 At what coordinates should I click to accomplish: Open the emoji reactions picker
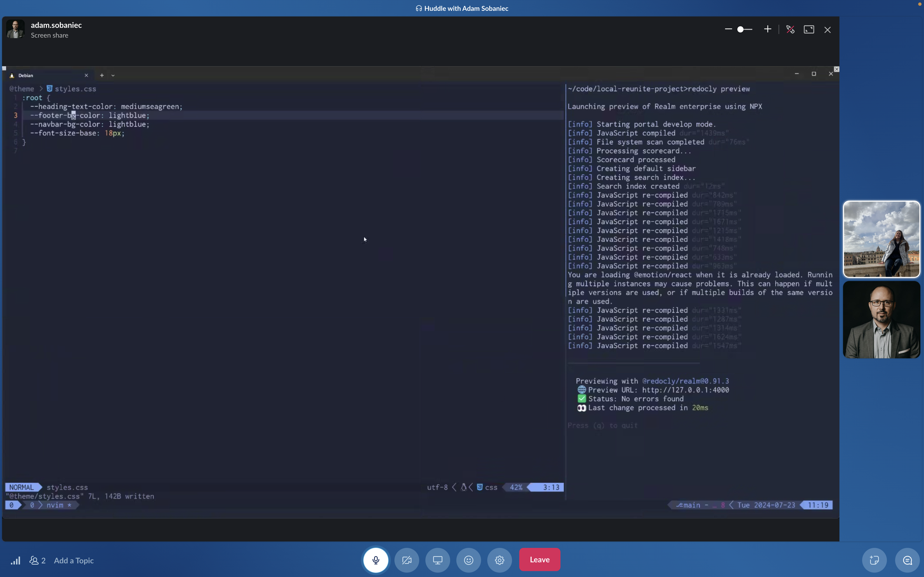tap(468, 560)
